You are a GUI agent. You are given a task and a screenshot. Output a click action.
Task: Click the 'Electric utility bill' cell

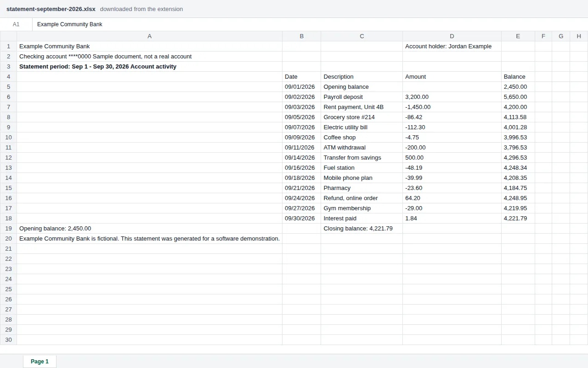[x=362, y=127]
